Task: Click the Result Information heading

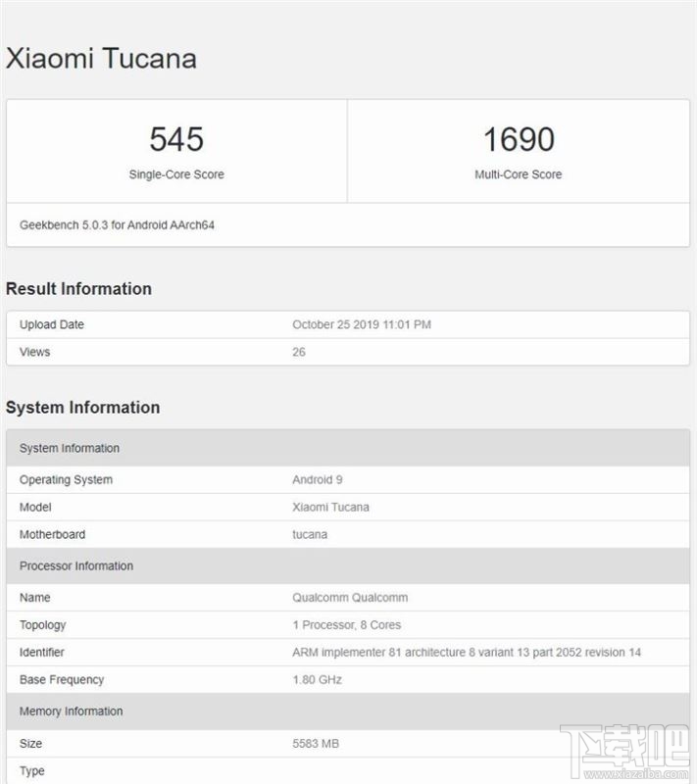Action: [78, 289]
